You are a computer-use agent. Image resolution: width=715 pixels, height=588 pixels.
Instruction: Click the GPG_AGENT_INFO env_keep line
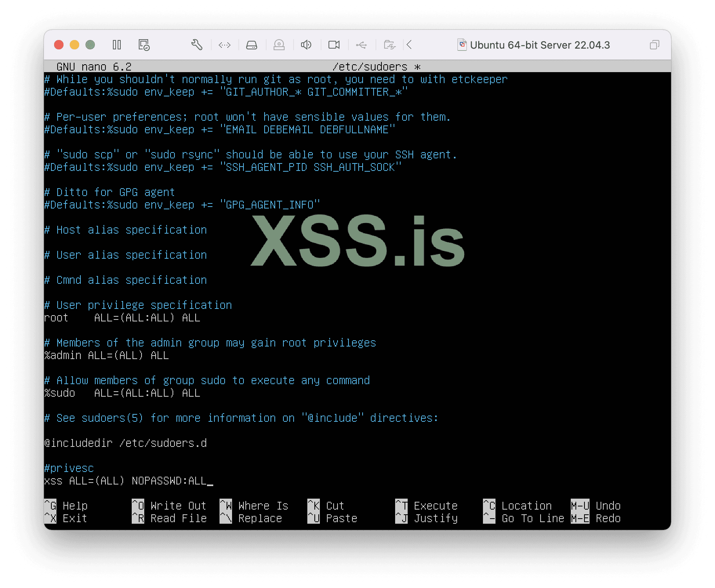(182, 205)
